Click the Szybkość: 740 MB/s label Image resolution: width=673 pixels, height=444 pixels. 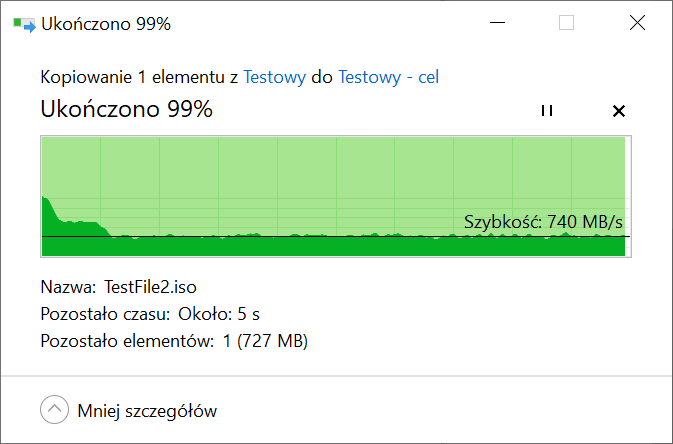click(x=543, y=222)
